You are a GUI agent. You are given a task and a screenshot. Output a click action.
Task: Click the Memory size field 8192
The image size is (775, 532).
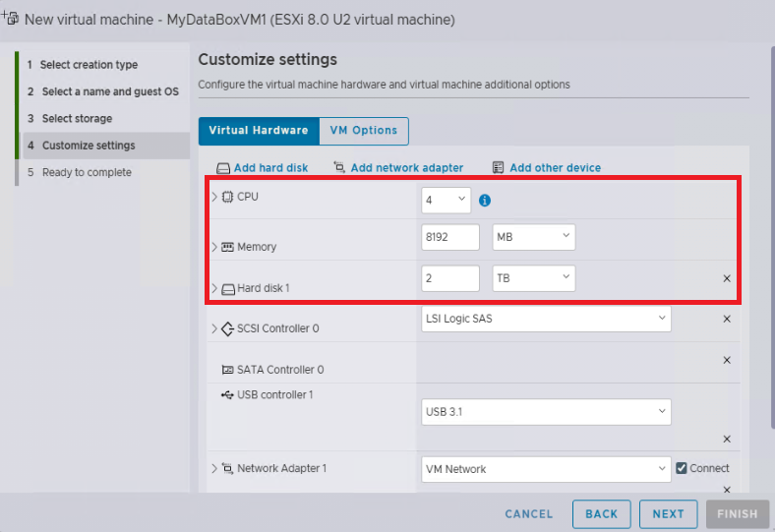450,237
